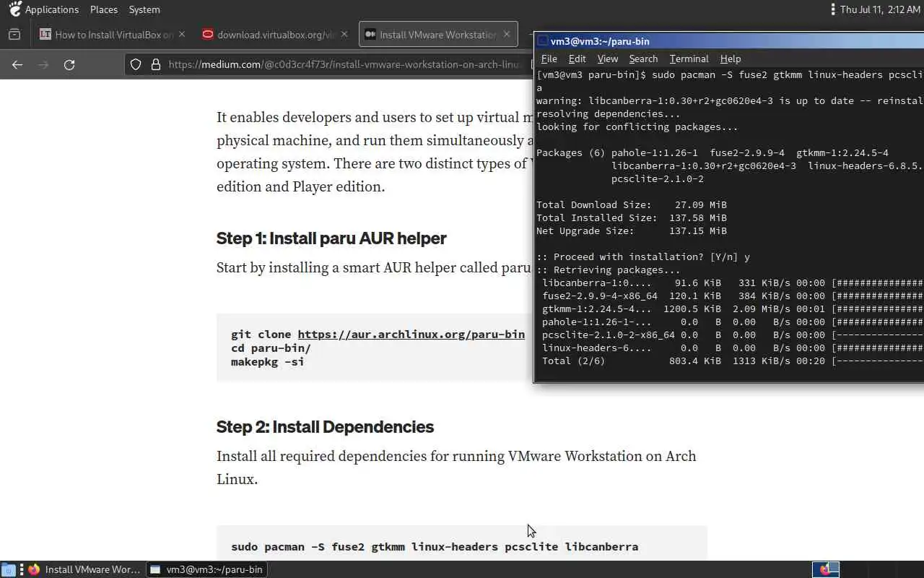Open the View menu in terminal
The image size is (924, 578).
pos(607,59)
